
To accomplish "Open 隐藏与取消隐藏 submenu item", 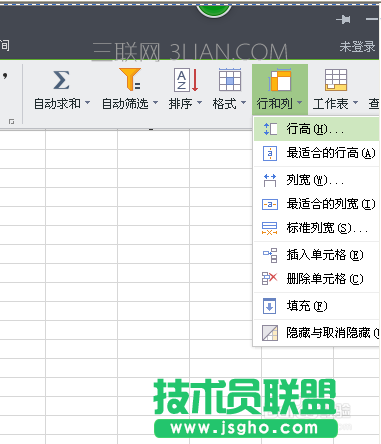I will click(x=316, y=333).
